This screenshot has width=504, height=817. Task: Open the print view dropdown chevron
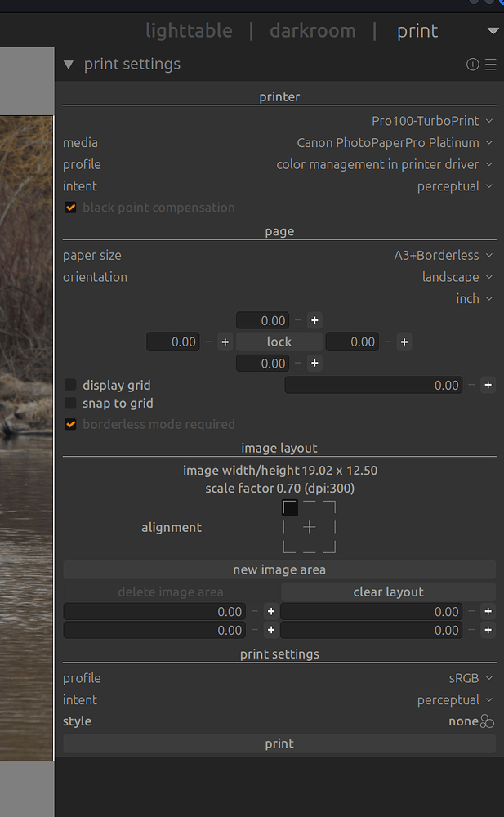(x=493, y=30)
